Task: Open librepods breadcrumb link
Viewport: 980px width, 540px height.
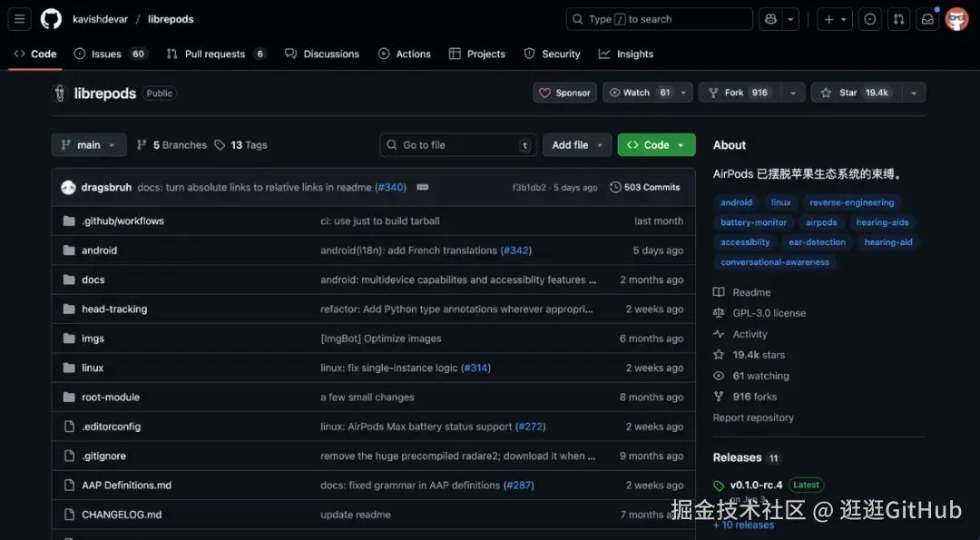Action: coord(171,19)
